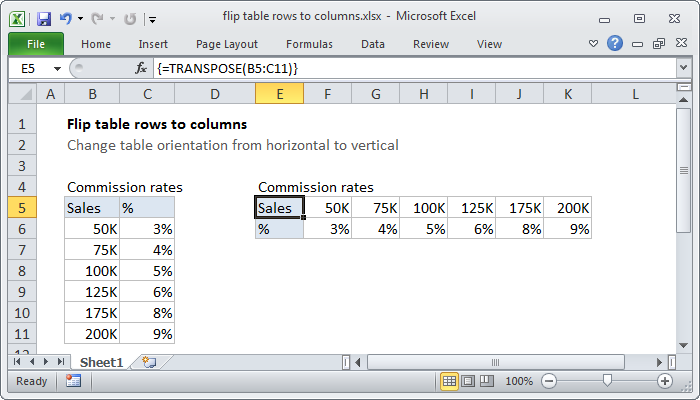The height and width of the screenshot is (400, 700).
Task: Open Excel Help question mark icon
Action: (615, 44)
